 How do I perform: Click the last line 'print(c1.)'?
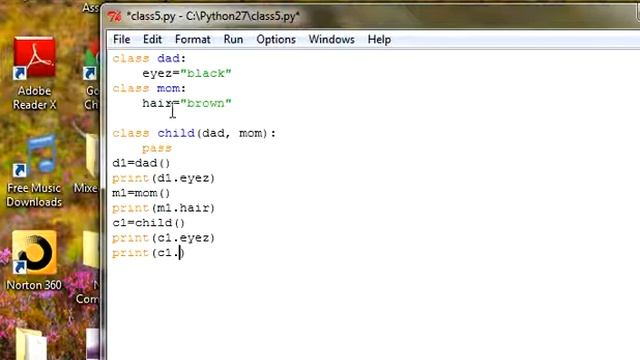[x=148, y=253]
